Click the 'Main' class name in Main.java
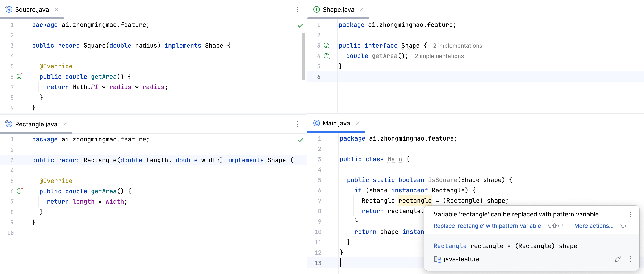 (394, 159)
